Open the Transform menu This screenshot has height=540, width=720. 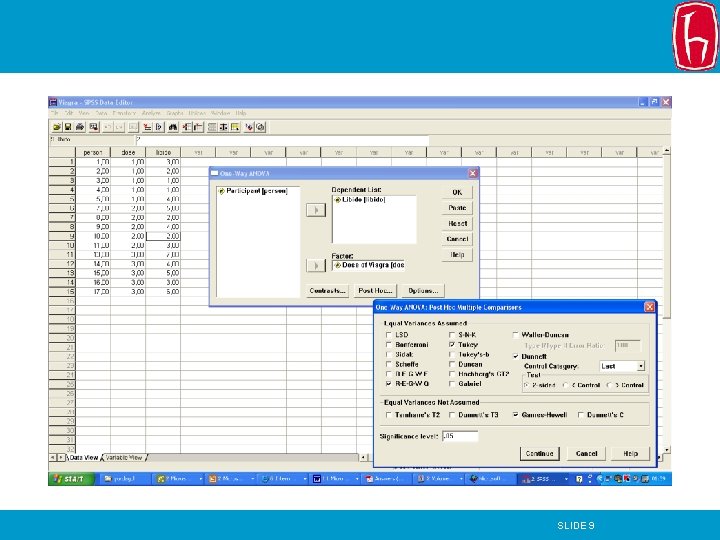(x=124, y=113)
